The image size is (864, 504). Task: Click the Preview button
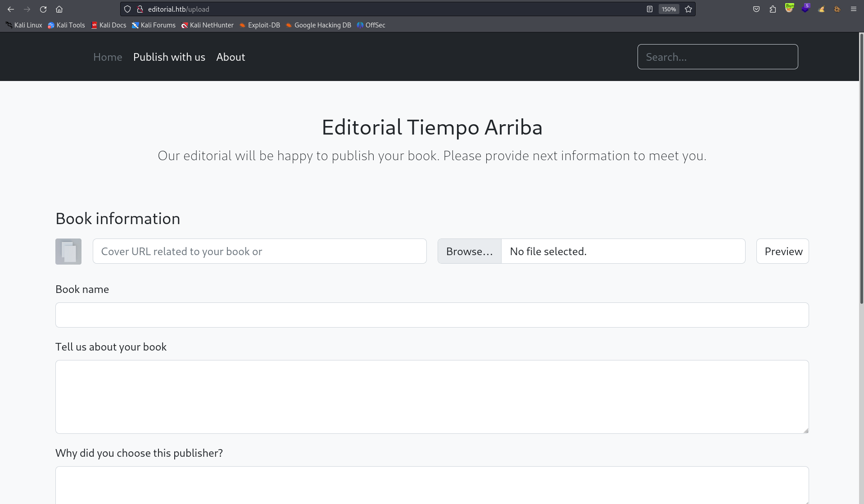pyautogui.click(x=783, y=251)
